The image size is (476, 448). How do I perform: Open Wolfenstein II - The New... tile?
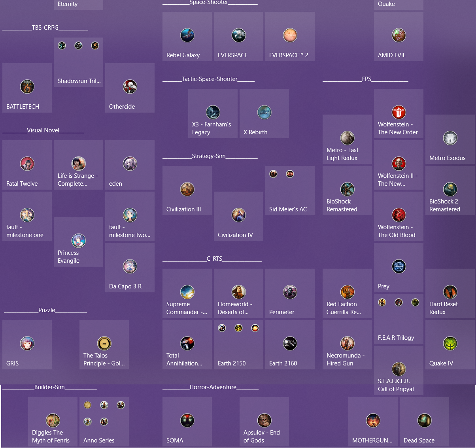(x=399, y=165)
